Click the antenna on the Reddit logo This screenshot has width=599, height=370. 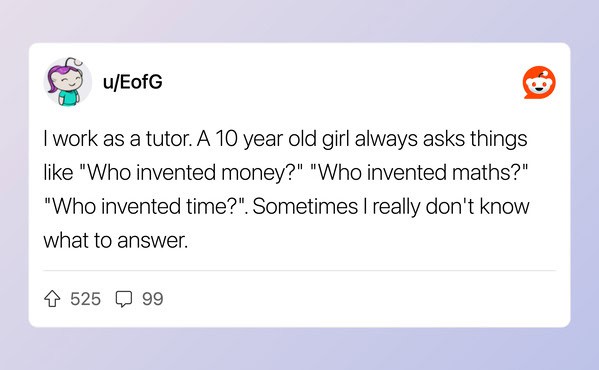(544, 73)
